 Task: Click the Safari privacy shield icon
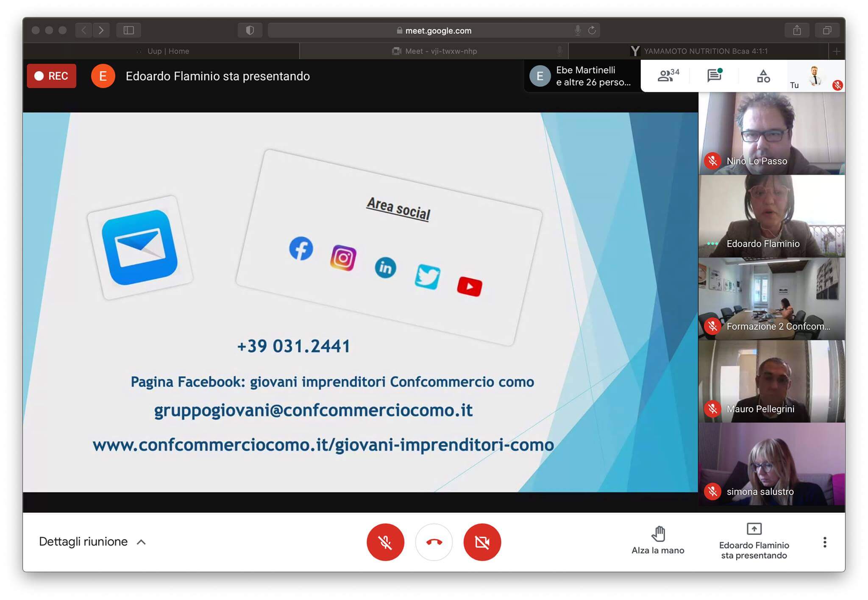click(x=250, y=30)
